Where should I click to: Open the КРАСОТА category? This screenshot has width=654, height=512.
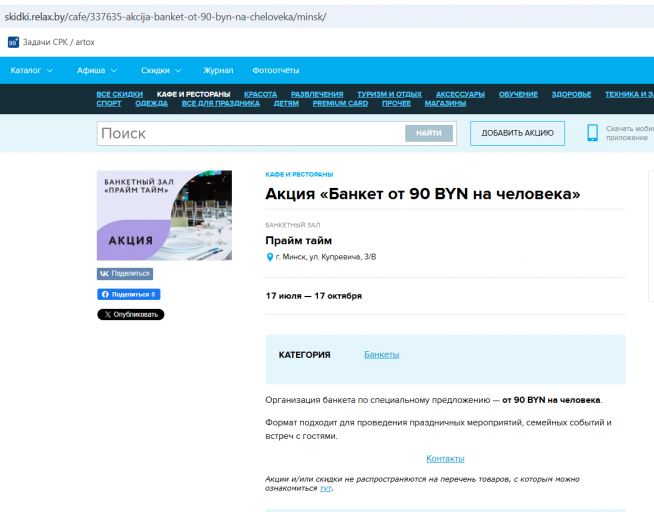261,94
